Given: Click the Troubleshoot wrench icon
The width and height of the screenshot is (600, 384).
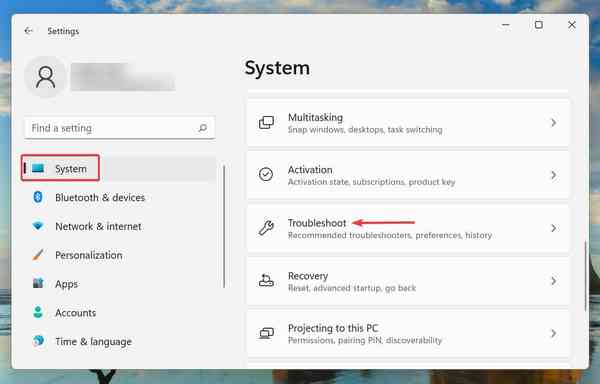Looking at the screenshot, I should 266,228.
